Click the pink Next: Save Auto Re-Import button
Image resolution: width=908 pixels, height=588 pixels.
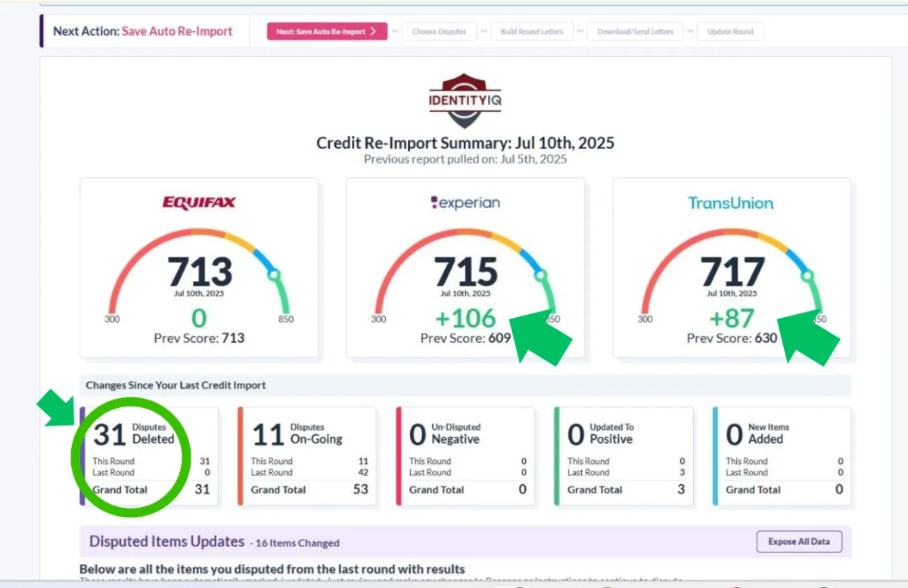coord(327,32)
